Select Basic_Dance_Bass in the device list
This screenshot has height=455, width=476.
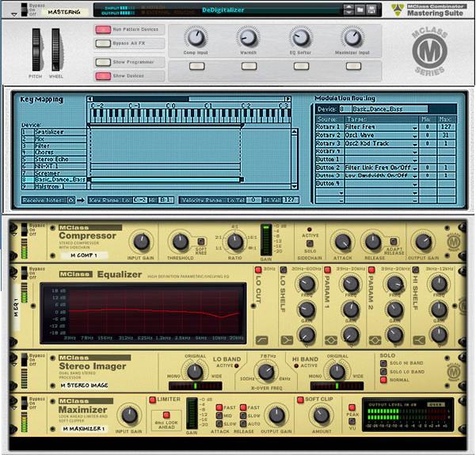click(x=54, y=180)
